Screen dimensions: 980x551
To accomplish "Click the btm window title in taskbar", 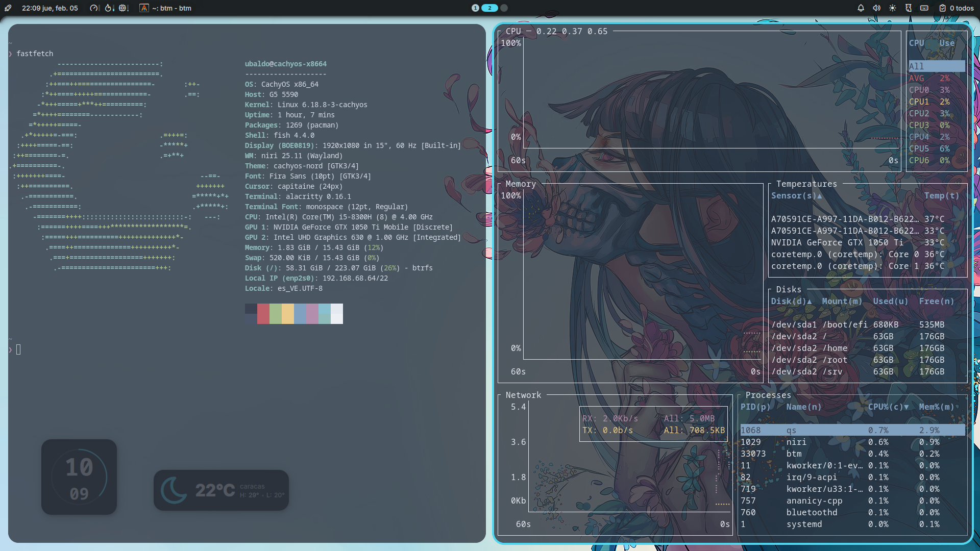I will [171, 8].
